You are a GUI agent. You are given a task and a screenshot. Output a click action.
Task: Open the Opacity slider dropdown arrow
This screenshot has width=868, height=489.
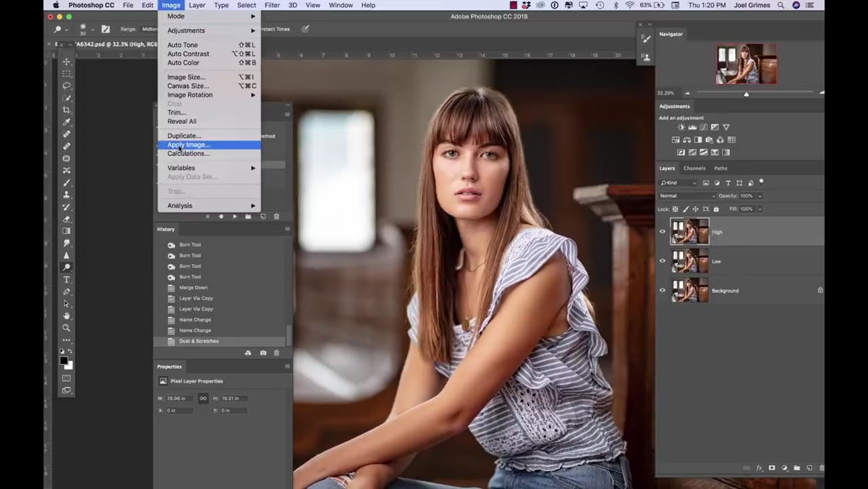[759, 196]
